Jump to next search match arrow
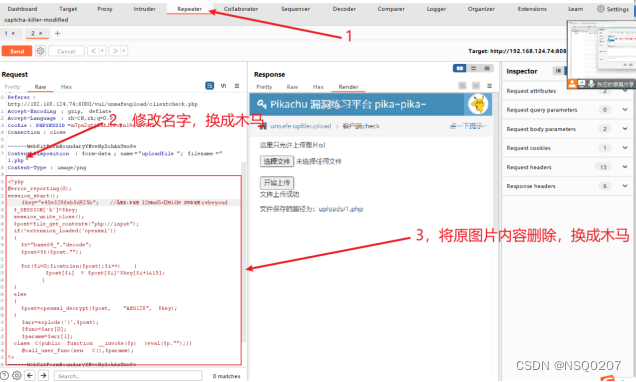This screenshot has height=382, width=636. click(43, 376)
